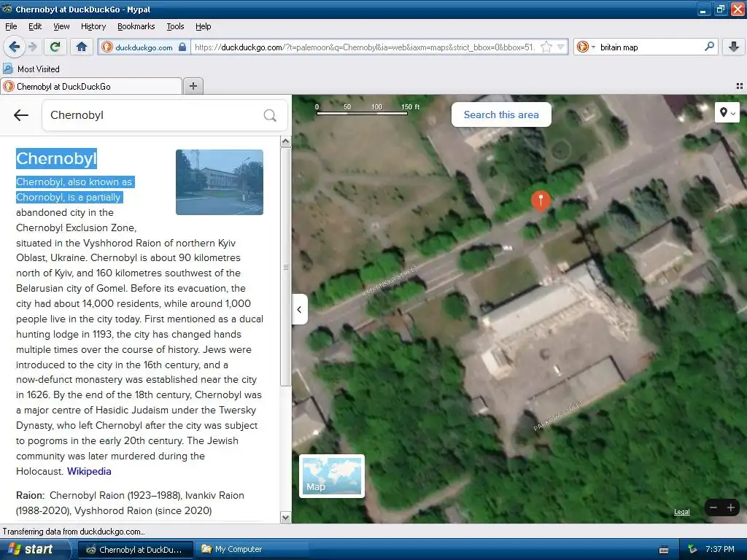Open the Tools menu
Image resolution: width=747 pixels, height=560 pixels.
click(175, 26)
